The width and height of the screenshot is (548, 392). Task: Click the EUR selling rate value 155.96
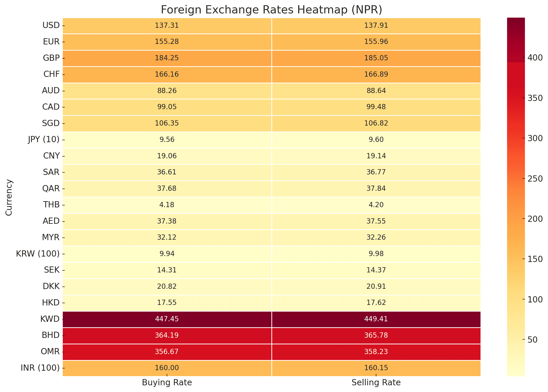(376, 42)
